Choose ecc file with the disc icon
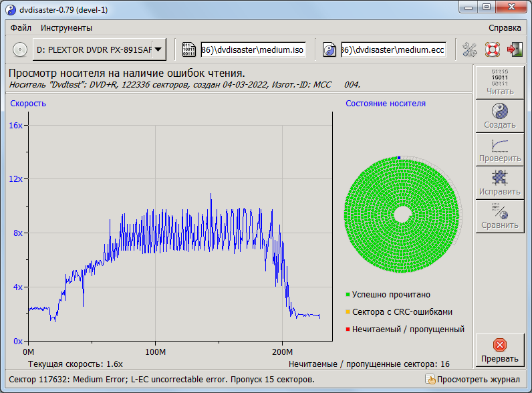This screenshot has width=532, height=393. 329,49
